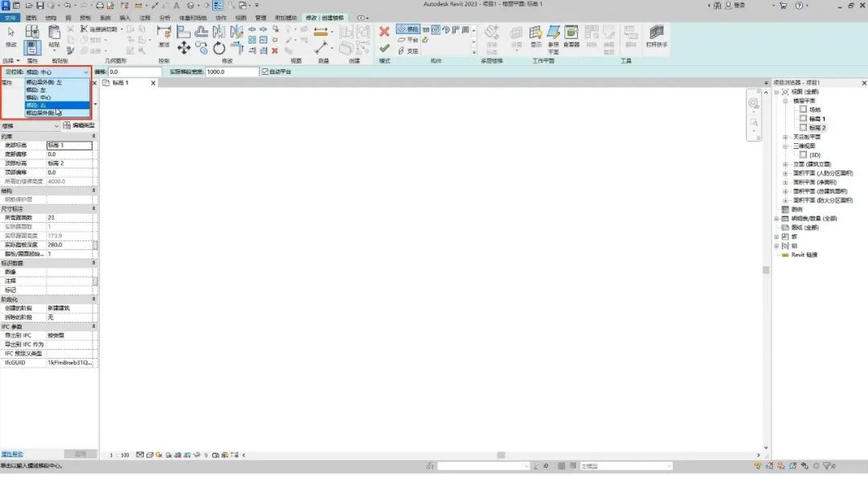This screenshot has height=489, width=868.
Task: Select the Offset tool
Action: click(x=202, y=32)
